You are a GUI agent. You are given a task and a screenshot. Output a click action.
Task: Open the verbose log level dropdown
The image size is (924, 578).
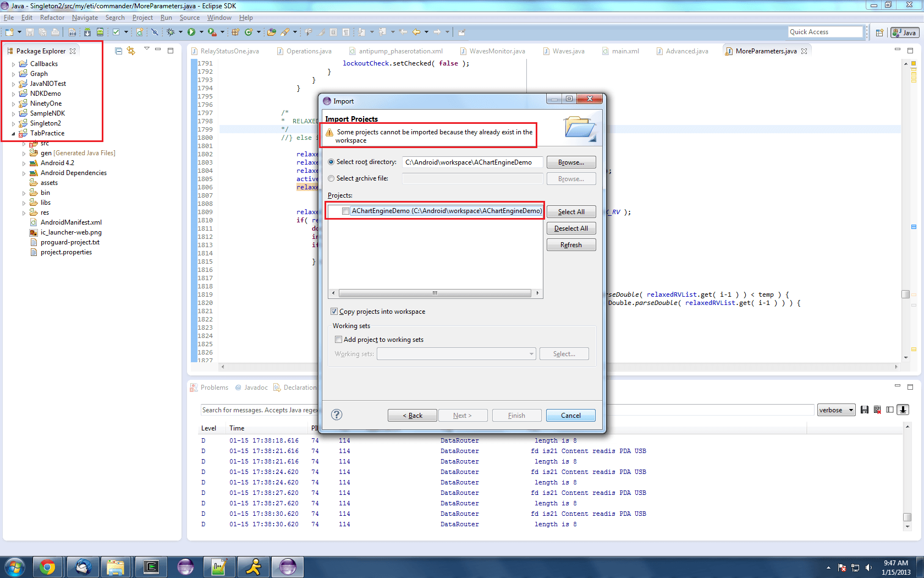click(836, 410)
